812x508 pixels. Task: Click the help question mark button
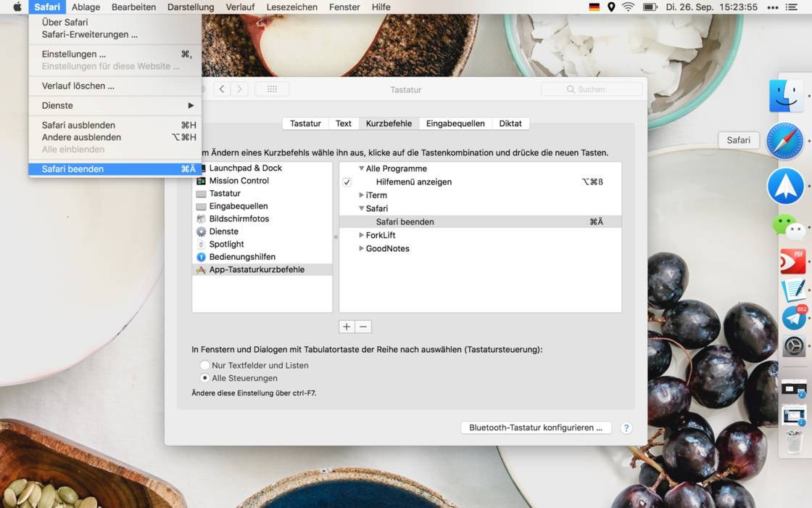tap(626, 428)
